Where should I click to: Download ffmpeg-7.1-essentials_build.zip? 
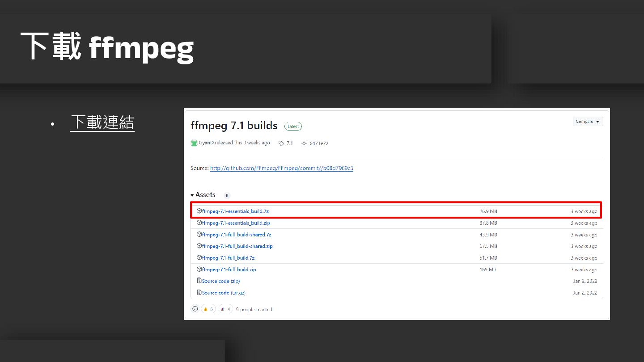(x=236, y=223)
